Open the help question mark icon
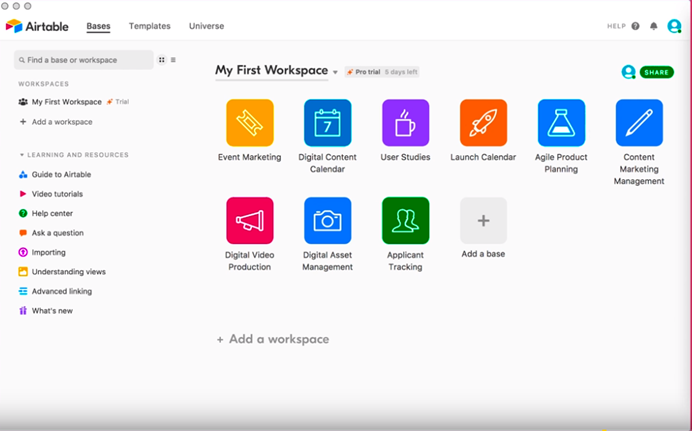Image resolution: width=692 pixels, height=432 pixels. pos(636,26)
